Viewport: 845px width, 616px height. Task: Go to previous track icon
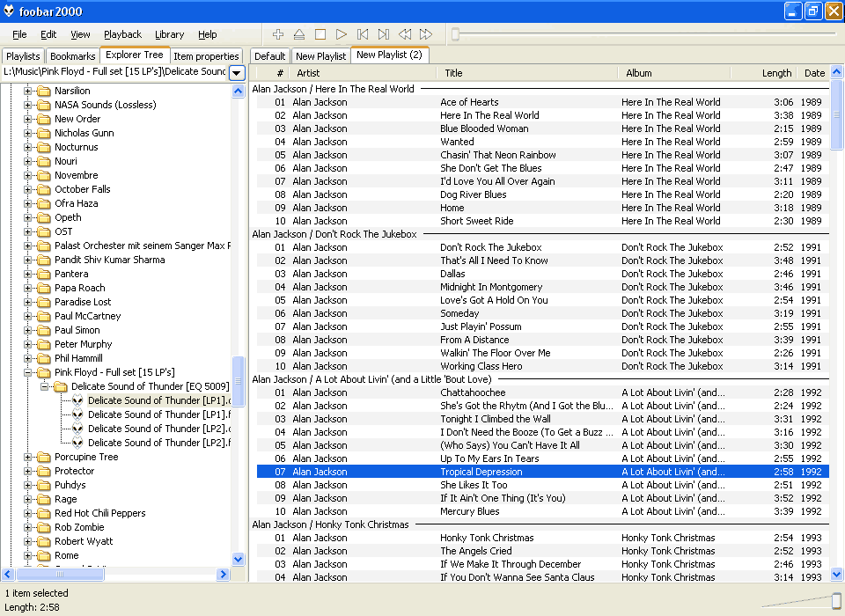[363, 34]
